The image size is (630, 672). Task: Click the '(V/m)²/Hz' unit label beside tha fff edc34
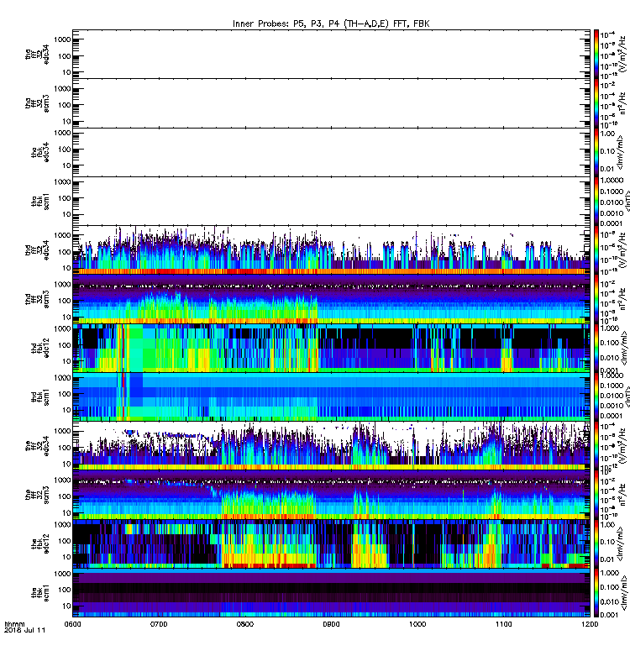[622, 55]
